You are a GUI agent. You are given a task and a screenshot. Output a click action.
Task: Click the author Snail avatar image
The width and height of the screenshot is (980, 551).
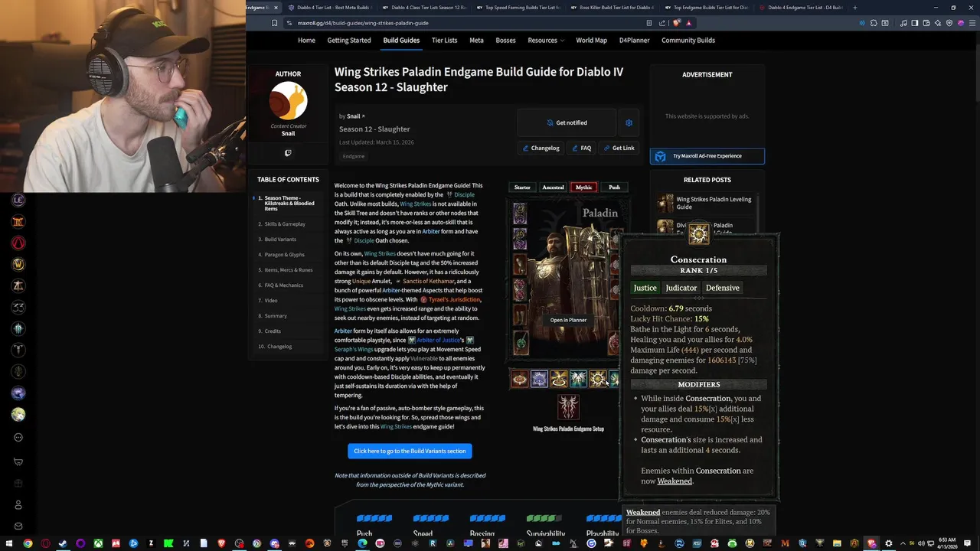[288, 100]
